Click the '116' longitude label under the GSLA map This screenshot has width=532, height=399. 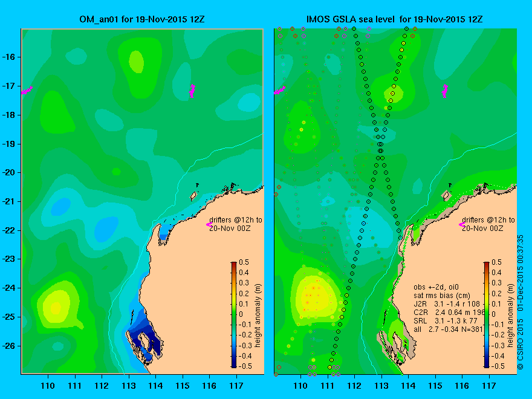(462, 386)
